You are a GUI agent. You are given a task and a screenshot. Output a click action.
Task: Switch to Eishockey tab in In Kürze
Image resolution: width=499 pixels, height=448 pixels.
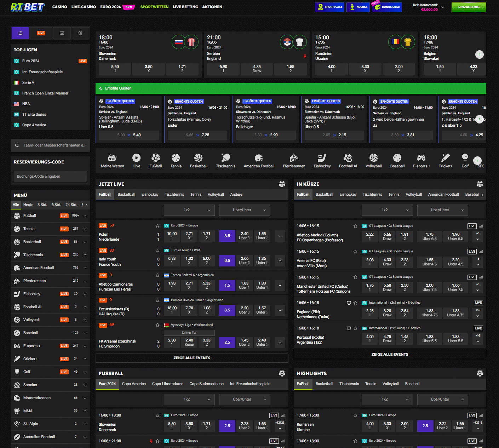(348, 195)
